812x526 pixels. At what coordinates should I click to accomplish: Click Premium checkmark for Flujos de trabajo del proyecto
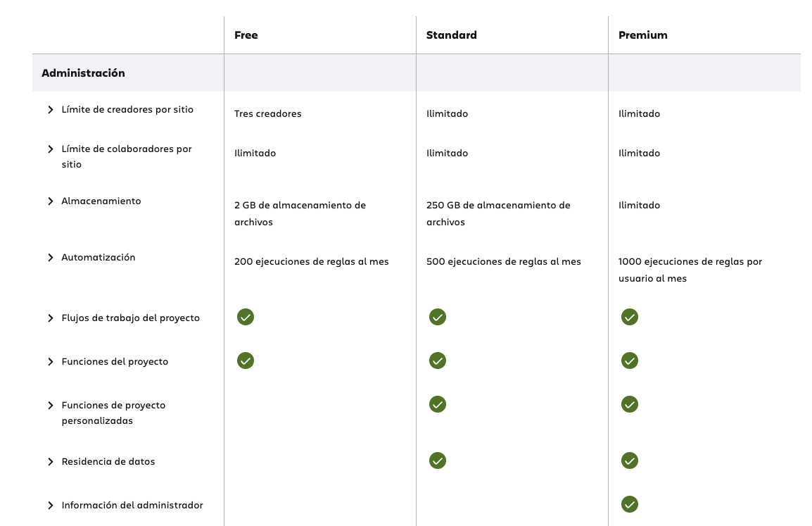tap(630, 317)
